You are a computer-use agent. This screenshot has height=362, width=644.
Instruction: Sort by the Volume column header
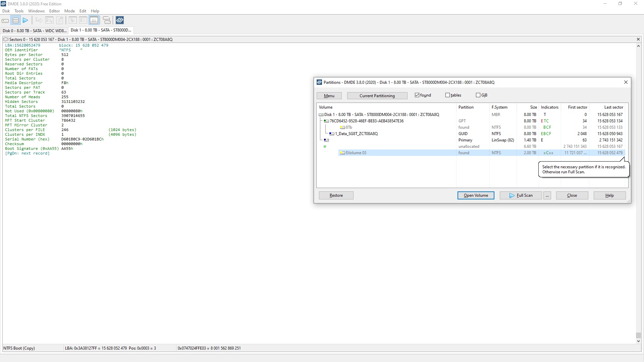(x=386, y=107)
